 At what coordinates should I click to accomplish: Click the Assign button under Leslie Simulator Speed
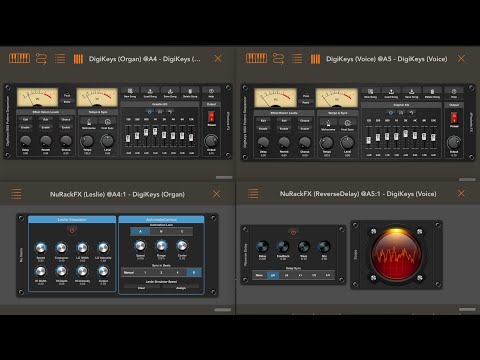tap(181, 288)
